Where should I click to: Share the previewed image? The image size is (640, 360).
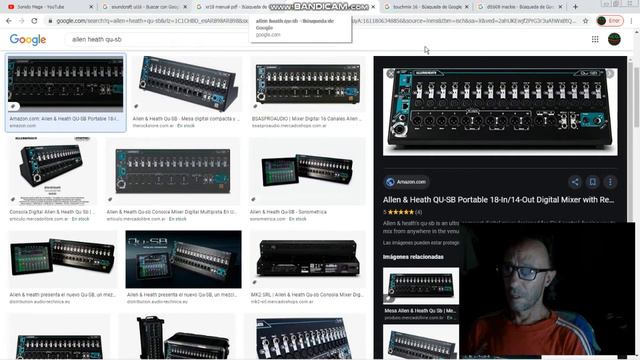coord(575,182)
